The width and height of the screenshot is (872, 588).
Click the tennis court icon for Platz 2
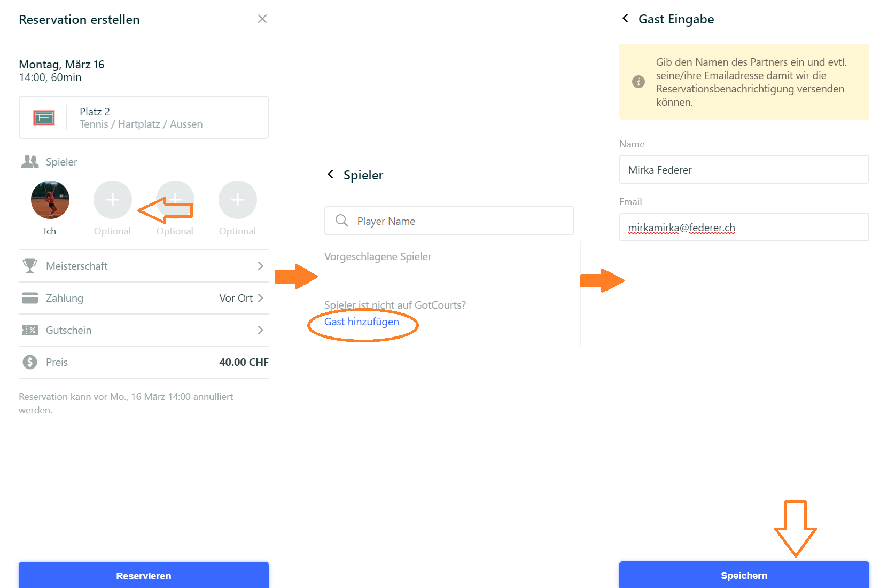click(44, 117)
